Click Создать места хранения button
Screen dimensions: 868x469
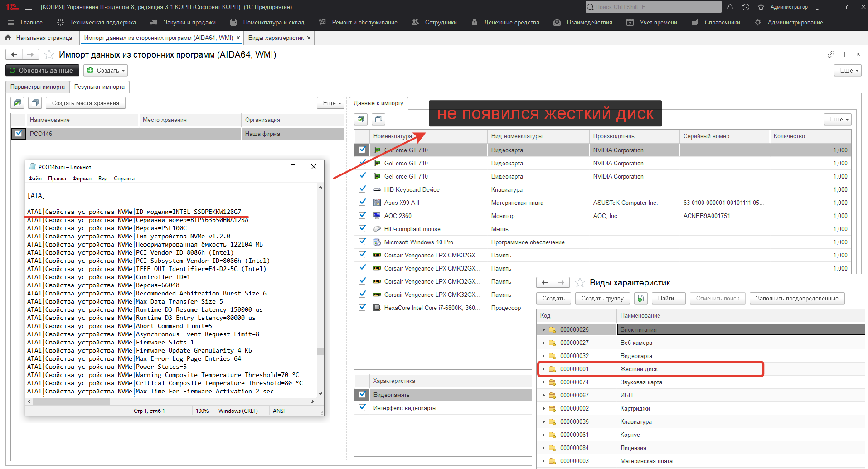85,103
